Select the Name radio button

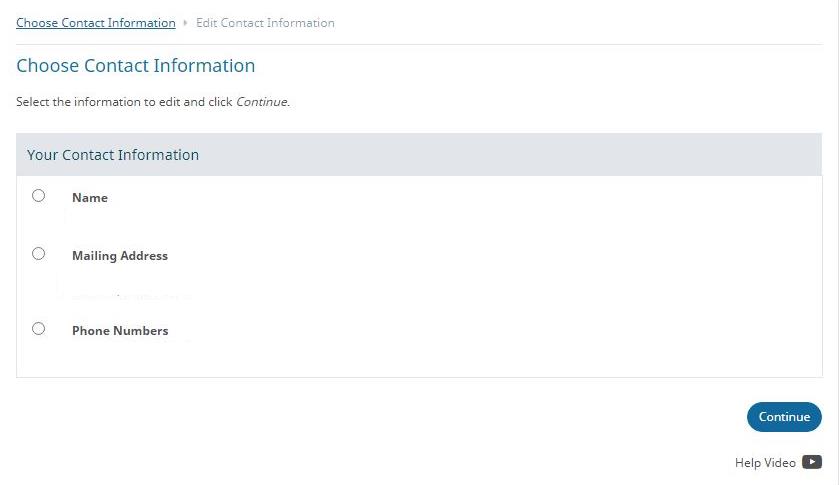click(39, 195)
